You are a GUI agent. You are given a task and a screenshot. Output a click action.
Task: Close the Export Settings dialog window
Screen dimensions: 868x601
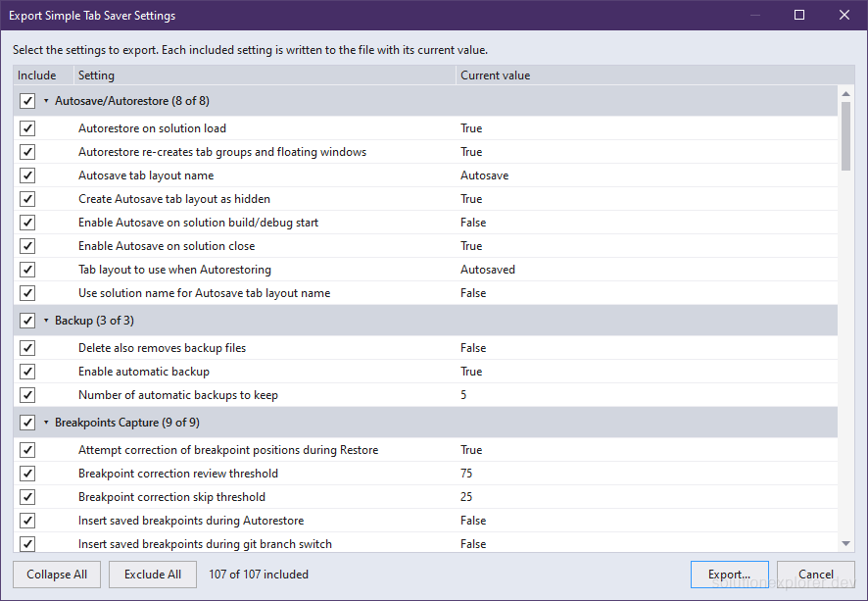pyautogui.click(x=844, y=15)
